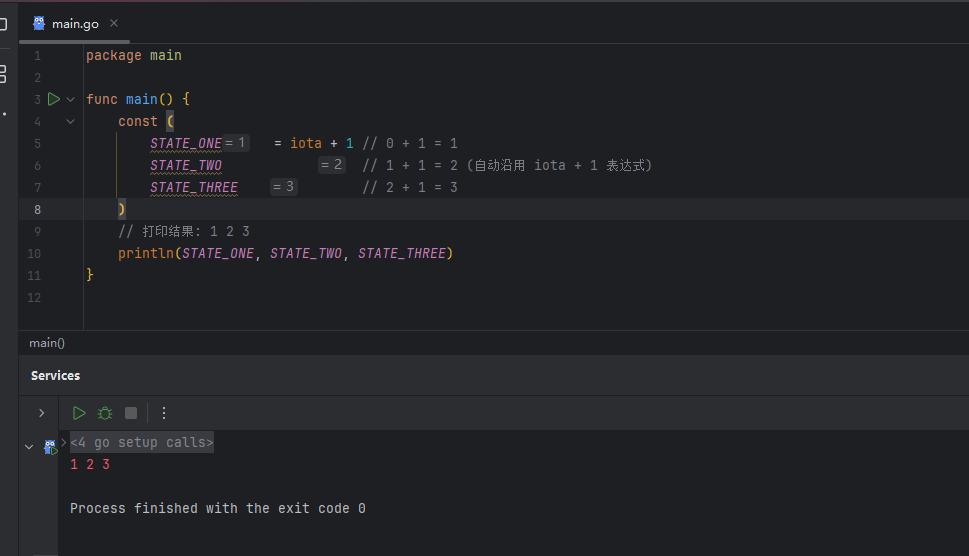The image size is (969, 556).
Task: Click the '= 3' inlay hint
Action: (284, 187)
